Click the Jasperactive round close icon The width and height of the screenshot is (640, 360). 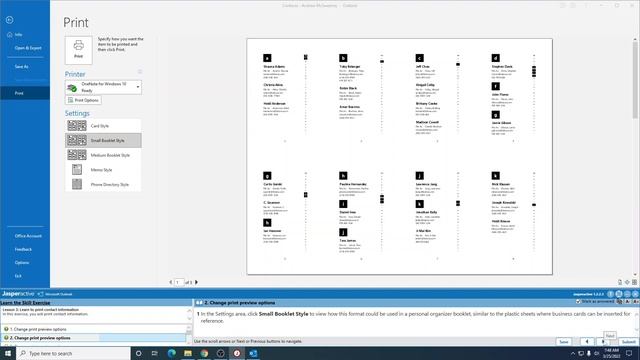pyautogui.click(x=636, y=294)
